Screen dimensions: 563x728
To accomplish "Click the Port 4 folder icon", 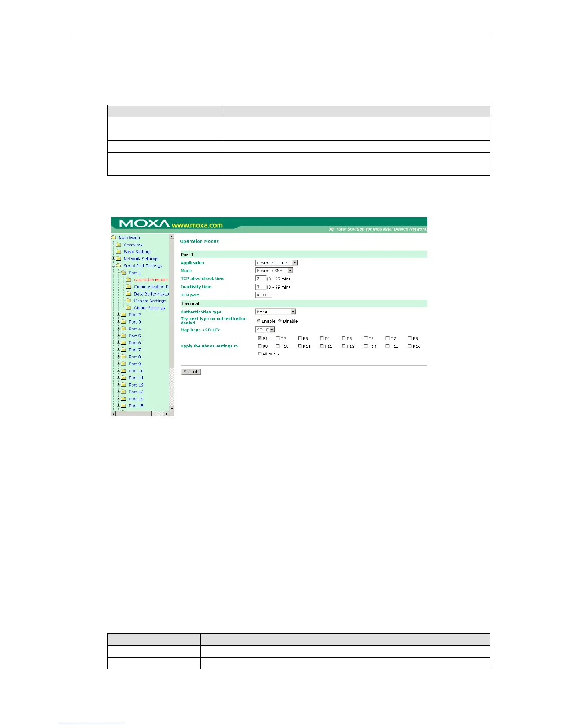I will [x=124, y=329].
